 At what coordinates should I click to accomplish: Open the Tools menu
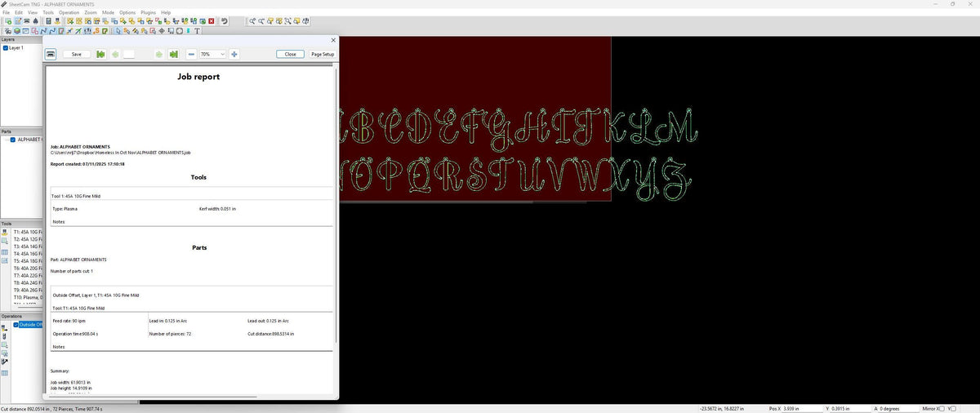click(48, 13)
